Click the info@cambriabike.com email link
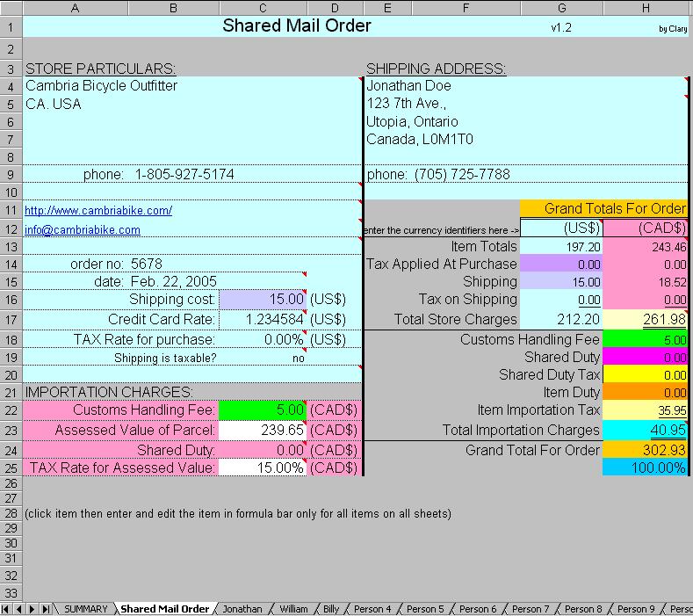Screen dimensions: 693x616 point(83,230)
